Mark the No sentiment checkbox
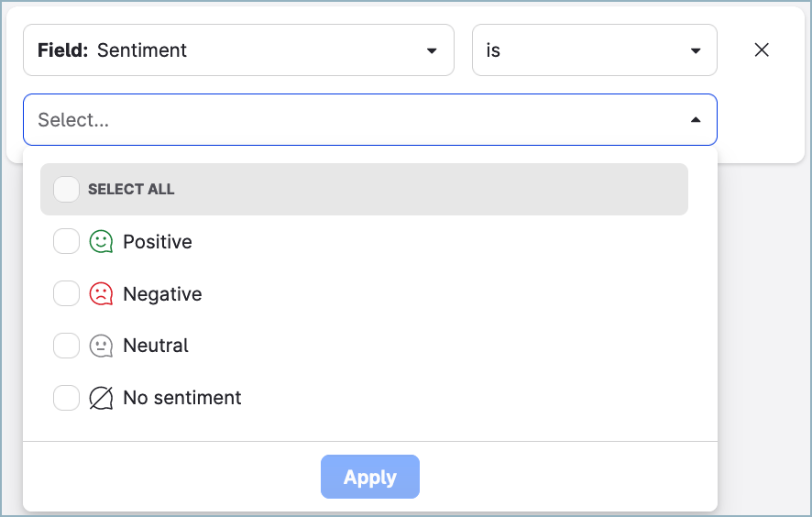Image resolution: width=812 pixels, height=517 pixels. coord(66,398)
